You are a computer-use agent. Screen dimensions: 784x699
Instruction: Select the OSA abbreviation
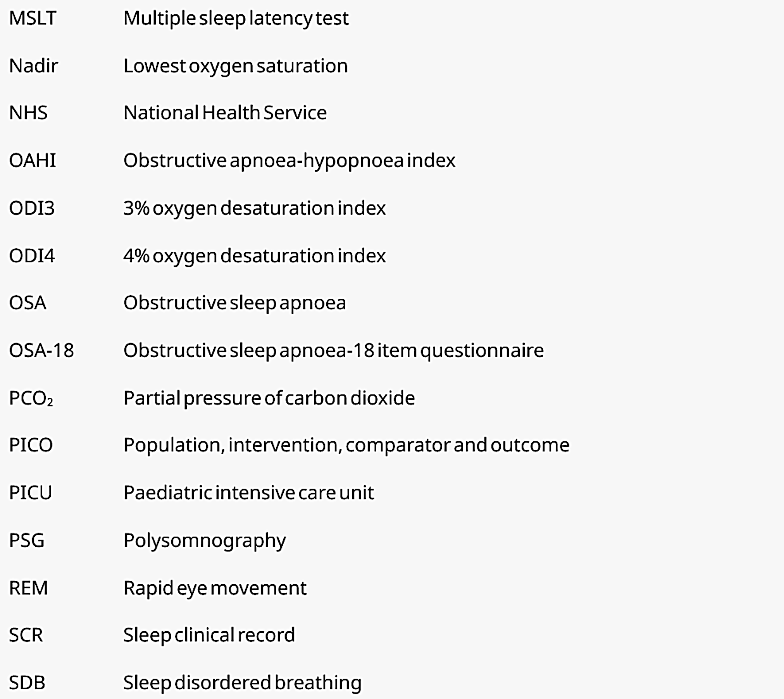click(28, 303)
